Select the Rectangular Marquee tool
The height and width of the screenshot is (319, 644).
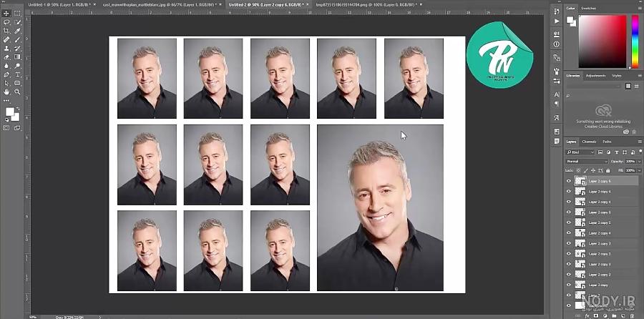click(x=17, y=14)
